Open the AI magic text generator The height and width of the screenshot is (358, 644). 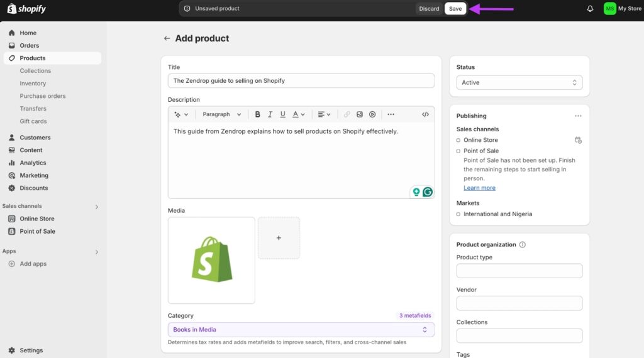[x=181, y=114]
